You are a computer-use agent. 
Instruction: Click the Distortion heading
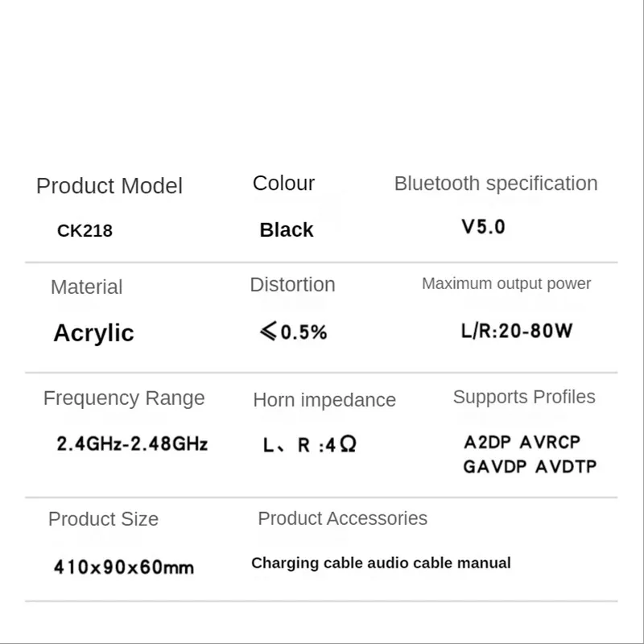292,285
